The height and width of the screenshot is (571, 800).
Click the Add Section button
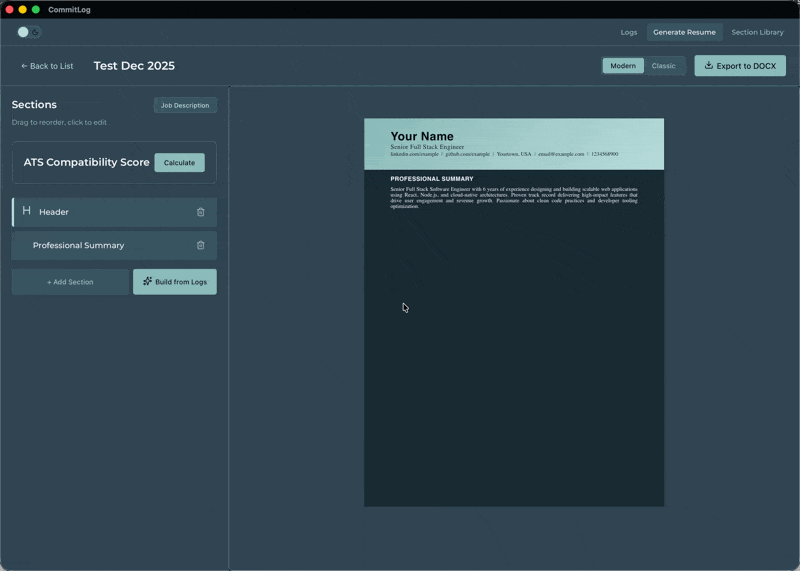(x=70, y=282)
